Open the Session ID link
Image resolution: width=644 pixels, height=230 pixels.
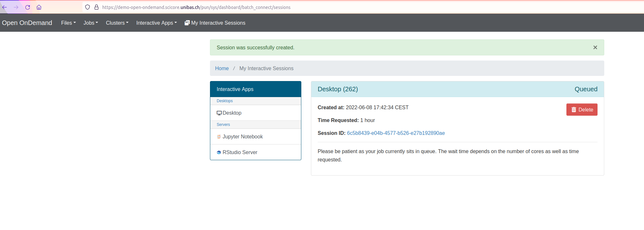pos(396,133)
